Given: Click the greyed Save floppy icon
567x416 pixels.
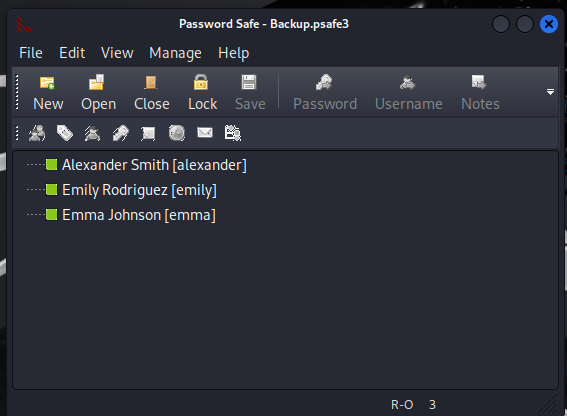Looking at the screenshot, I should (x=249, y=82).
